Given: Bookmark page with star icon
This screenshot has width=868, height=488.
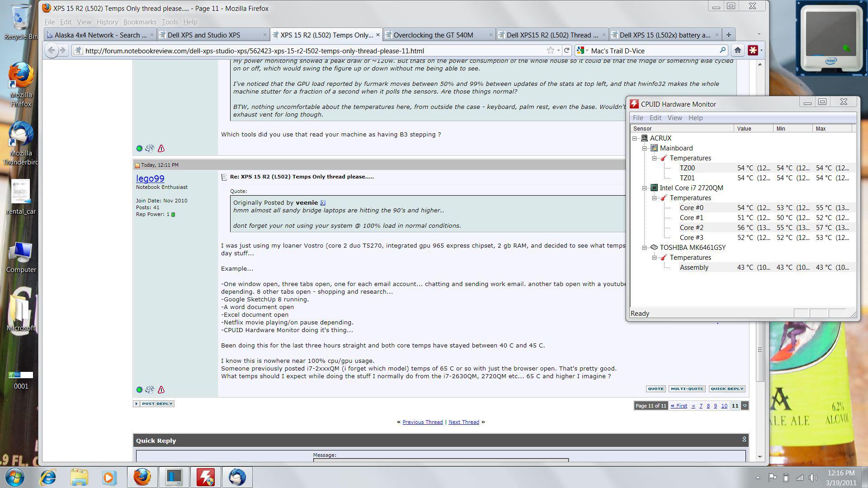Looking at the screenshot, I should pyautogui.click(x=550, y=51).
